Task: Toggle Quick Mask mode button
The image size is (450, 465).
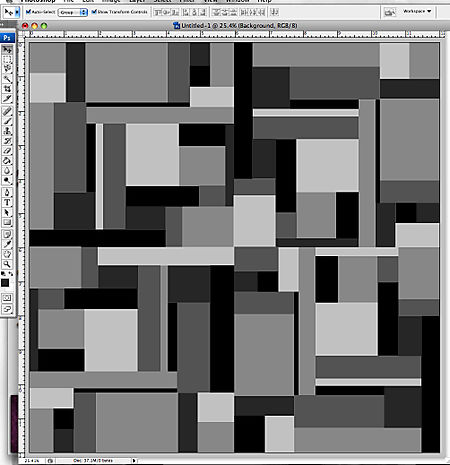Action: click(x=7, y=298)
